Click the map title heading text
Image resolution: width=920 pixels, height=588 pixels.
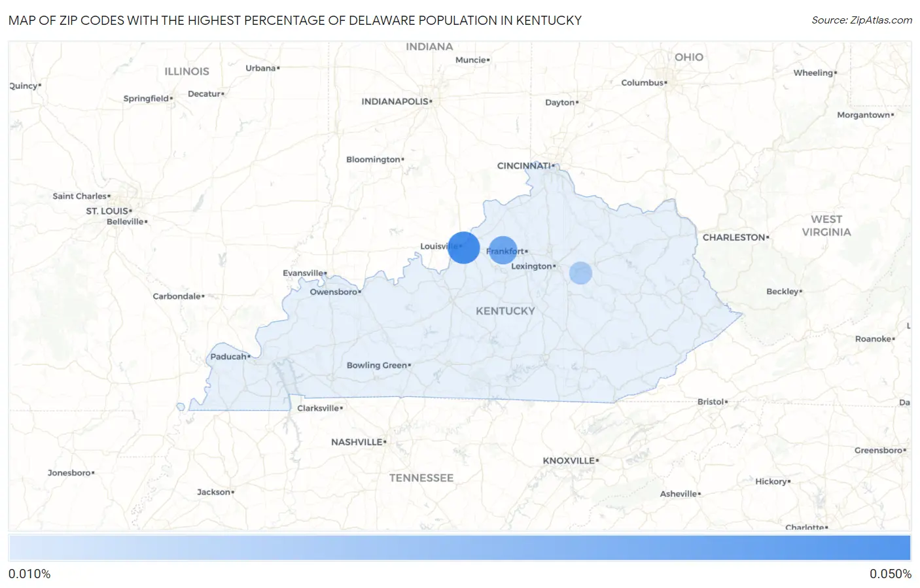[295, 20]
